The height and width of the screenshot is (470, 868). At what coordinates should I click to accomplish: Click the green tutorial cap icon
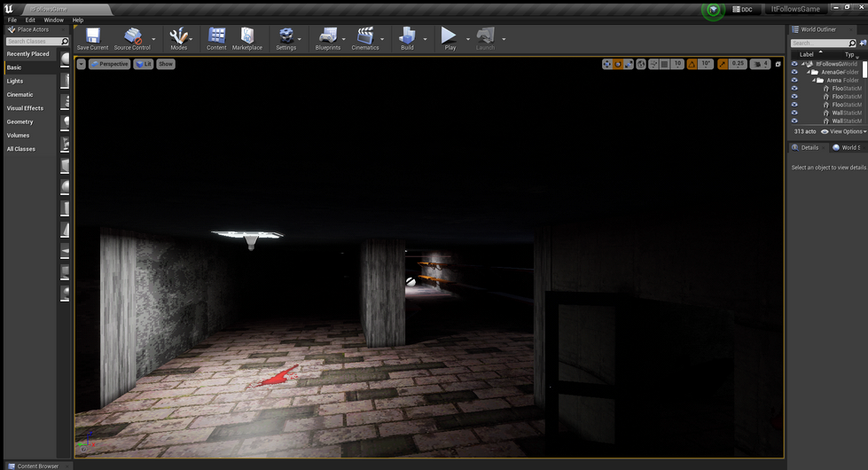pyautogui.click(x=713, y=10)
